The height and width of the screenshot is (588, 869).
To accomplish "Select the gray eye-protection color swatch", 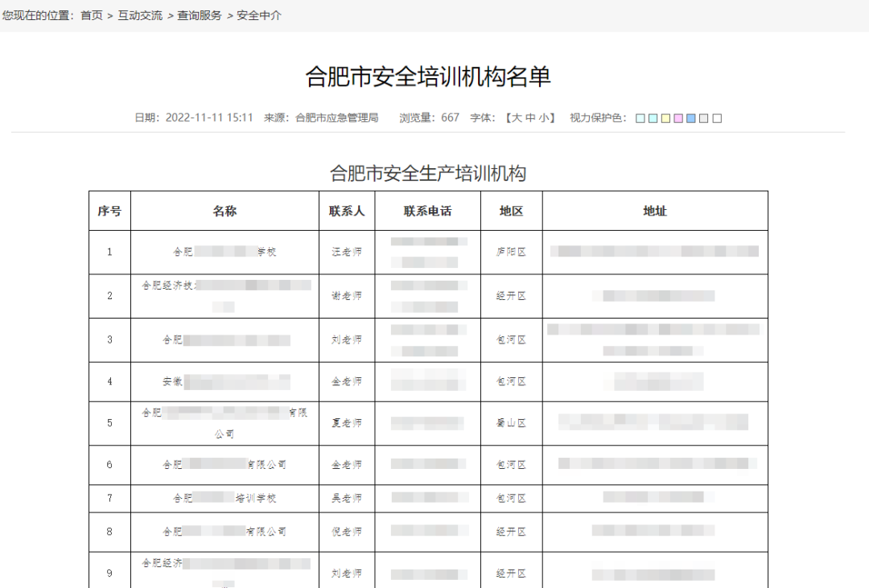I will click(x=703, y=117).
